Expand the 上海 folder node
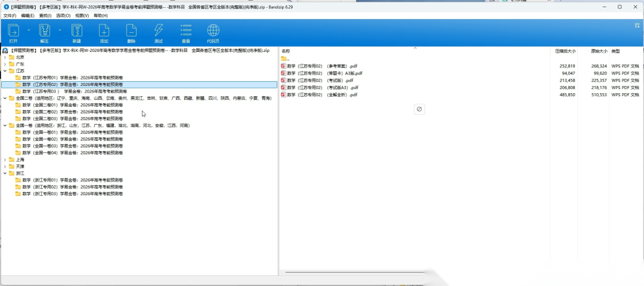644x286 pixels. coord(5,159)
